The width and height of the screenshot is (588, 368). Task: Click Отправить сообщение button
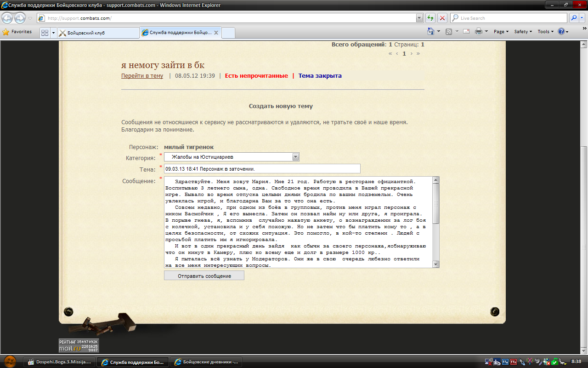click(204, 276)
